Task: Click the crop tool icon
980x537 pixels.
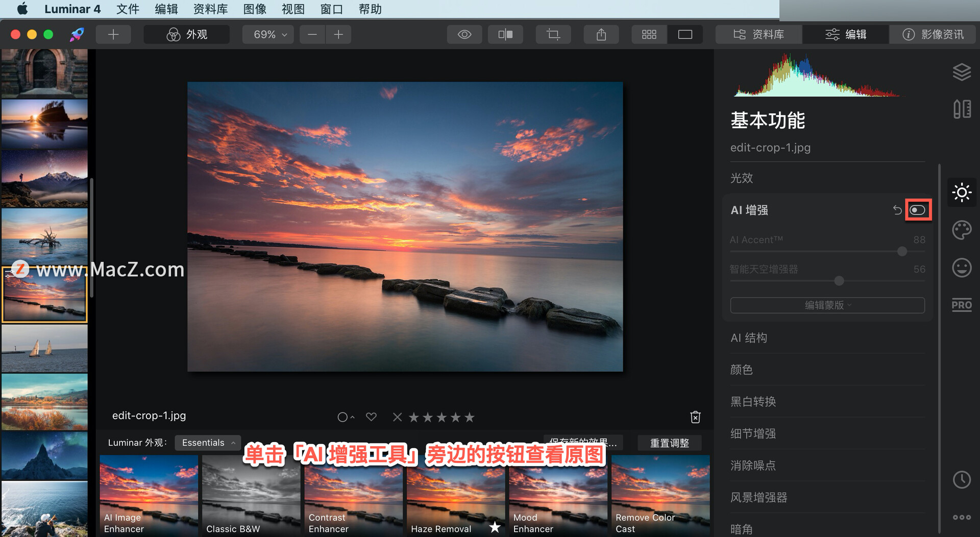Action: coord(553,34)
